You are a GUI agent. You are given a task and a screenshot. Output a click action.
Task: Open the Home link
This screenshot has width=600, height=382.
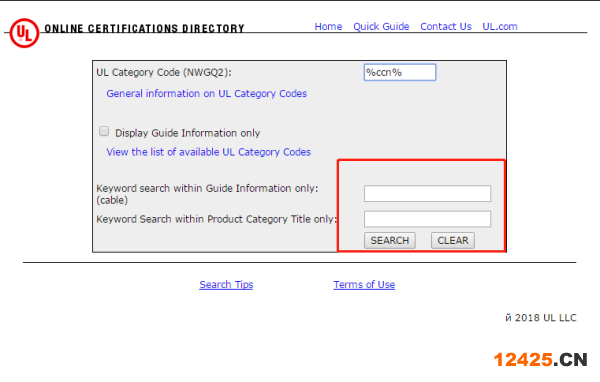click(x=328, y=26)
